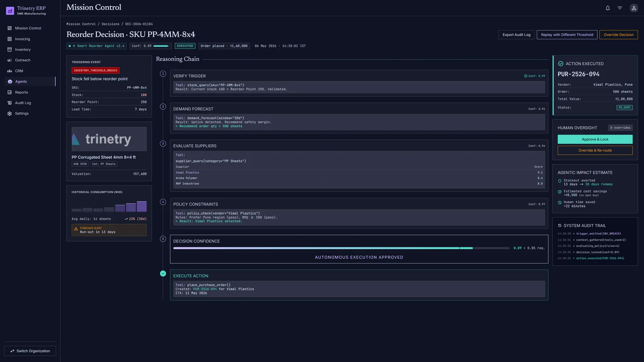The width and height of the screenshot is (644, 362).
Task: Click Mission Control breadcrumb link
Action: click(81, 24)
